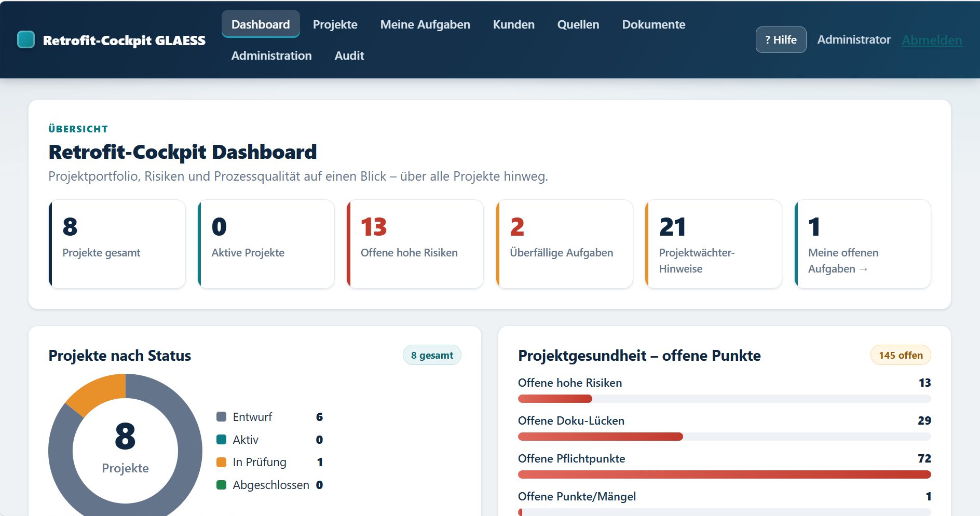Click the orange In Prüfung legend swatch
This screenshot has width=980, height=516.
pos(221,462)
